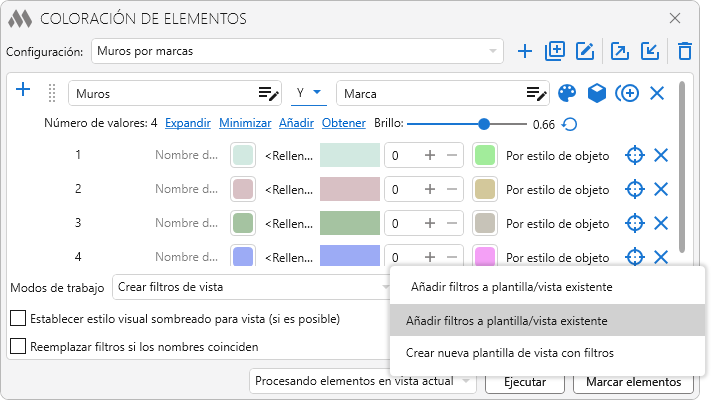Click the 'Expandir' link

(187, 123)
